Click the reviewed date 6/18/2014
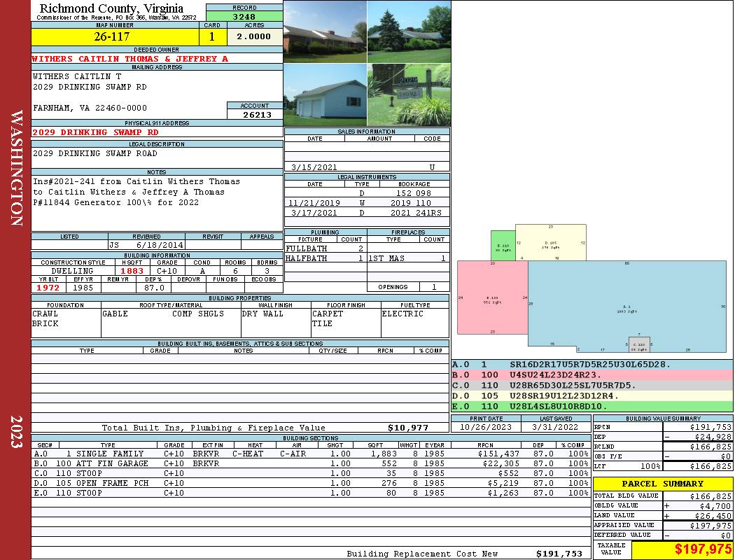The image size is (735, 560). coord(160,244)
